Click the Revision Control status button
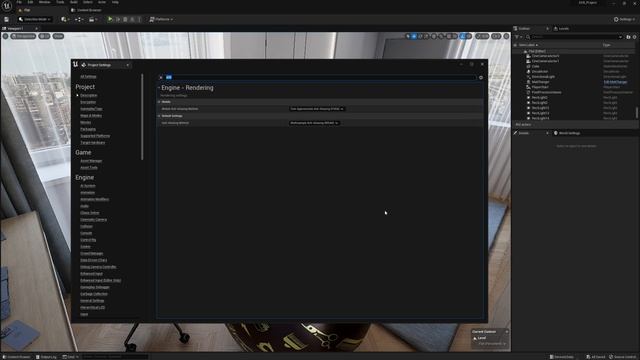Viewport: 640px width, 360px height. click(622, 357)
